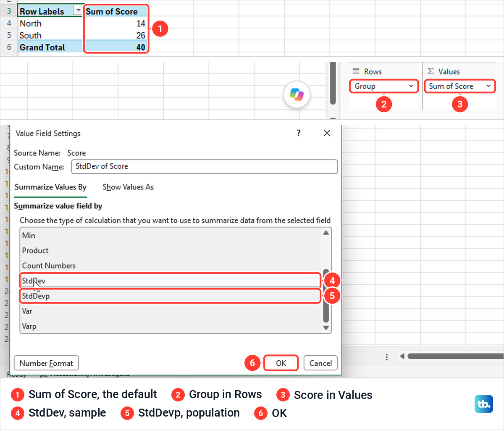The height and width of the screenshot is (430, 504).
Task: Click the Copilot floating icon
Action: tap(297, 94)
